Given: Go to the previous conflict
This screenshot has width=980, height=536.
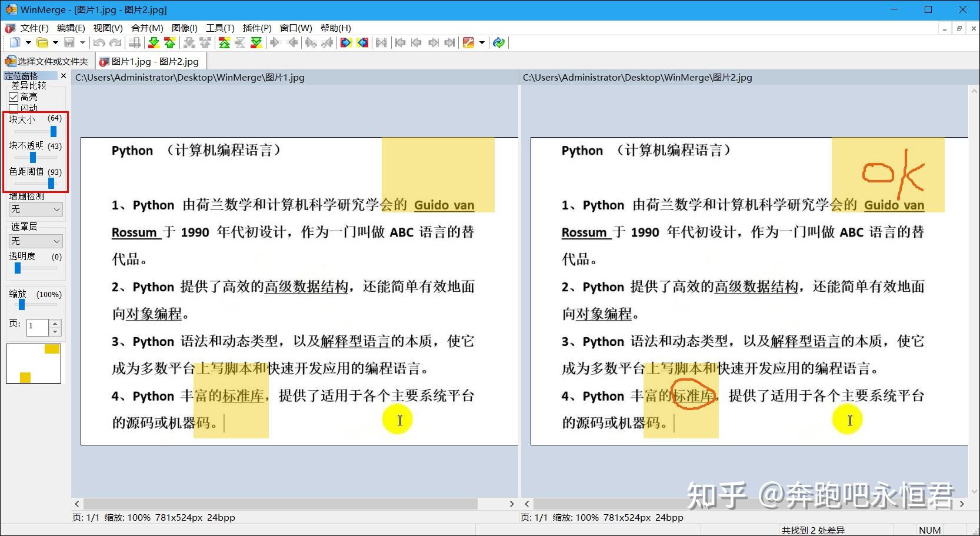Looking at the screenshot, I should 205,42.
